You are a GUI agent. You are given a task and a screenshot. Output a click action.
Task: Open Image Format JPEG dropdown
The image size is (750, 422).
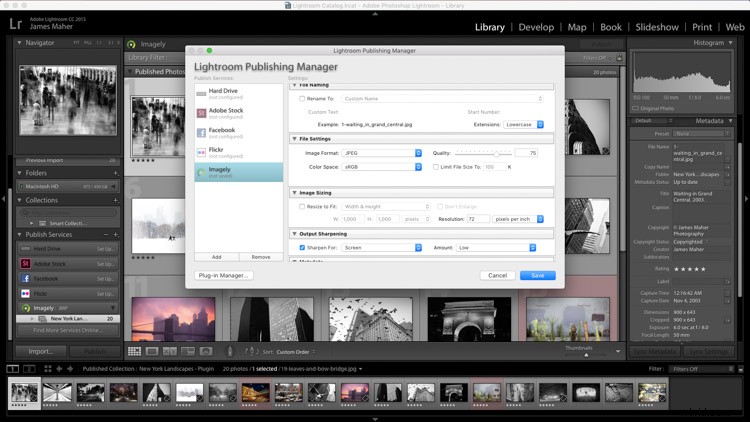382,153
